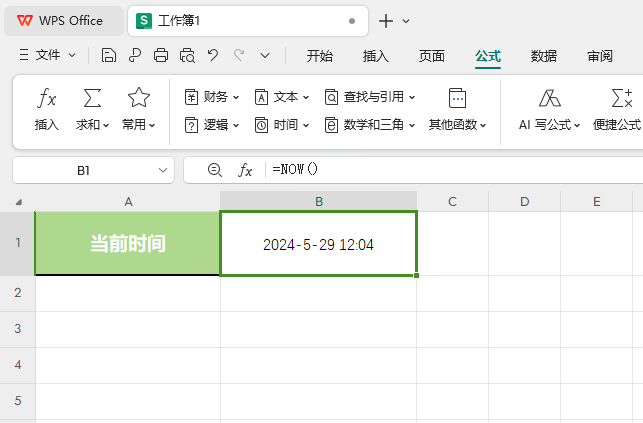Open the 数学和三角 functions dropdown
643x423 pixels.
[370, 125]
